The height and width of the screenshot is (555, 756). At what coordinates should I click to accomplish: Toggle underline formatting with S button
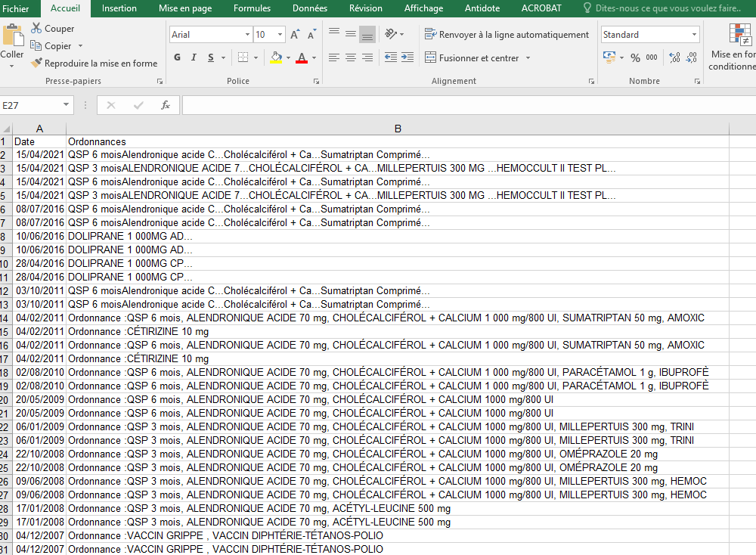tap(211, 57)
